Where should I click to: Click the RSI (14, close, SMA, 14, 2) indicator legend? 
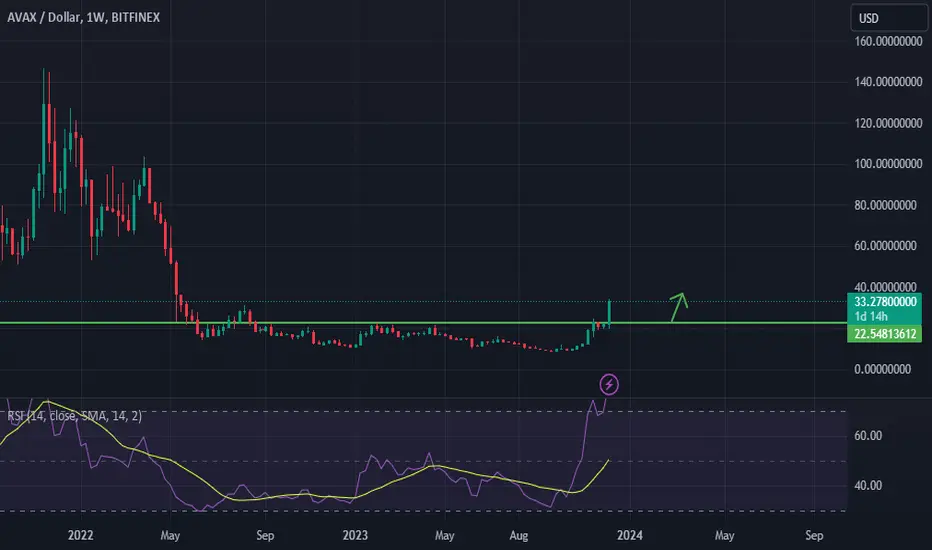coord(75,416)
